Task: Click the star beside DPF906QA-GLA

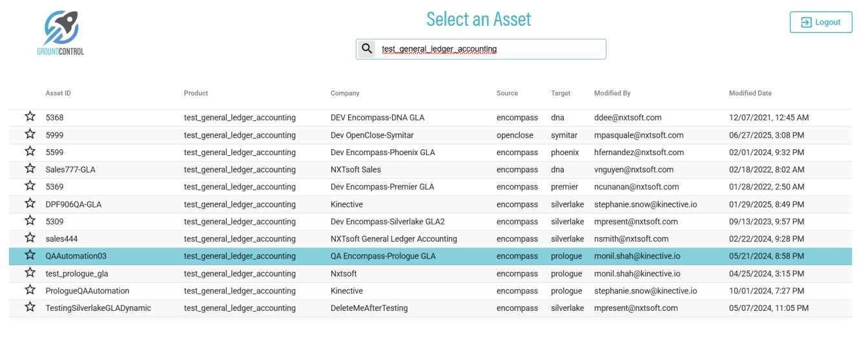Action: 30,204
